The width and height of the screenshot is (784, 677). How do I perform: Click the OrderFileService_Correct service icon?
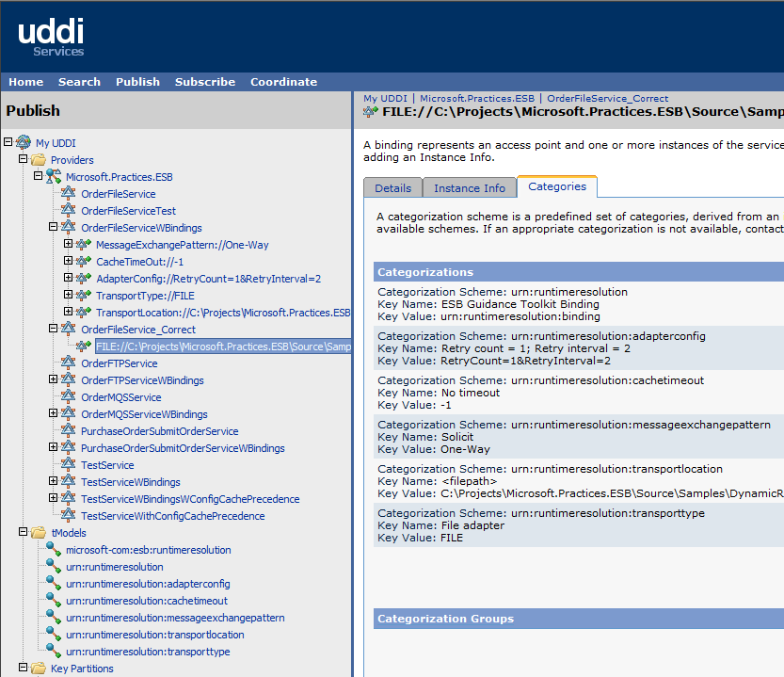tap(69, 329)
